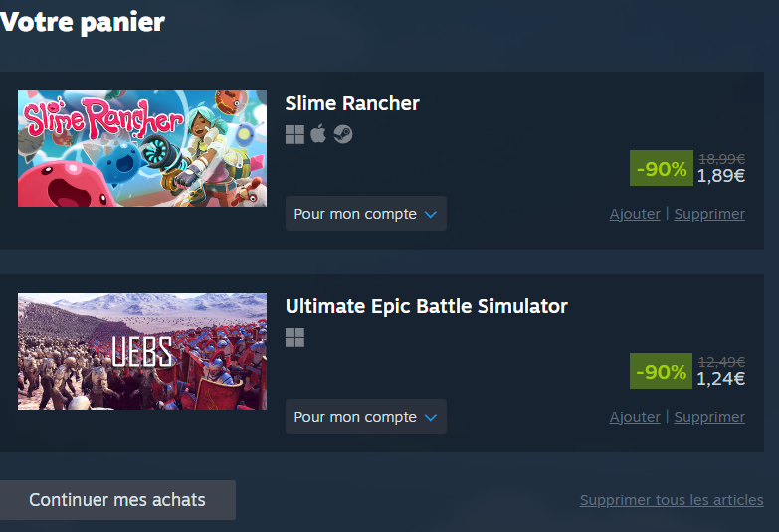Click "Supprimer tous les articles" link
This screenshot has width=779, height=532.
point(672,500)
